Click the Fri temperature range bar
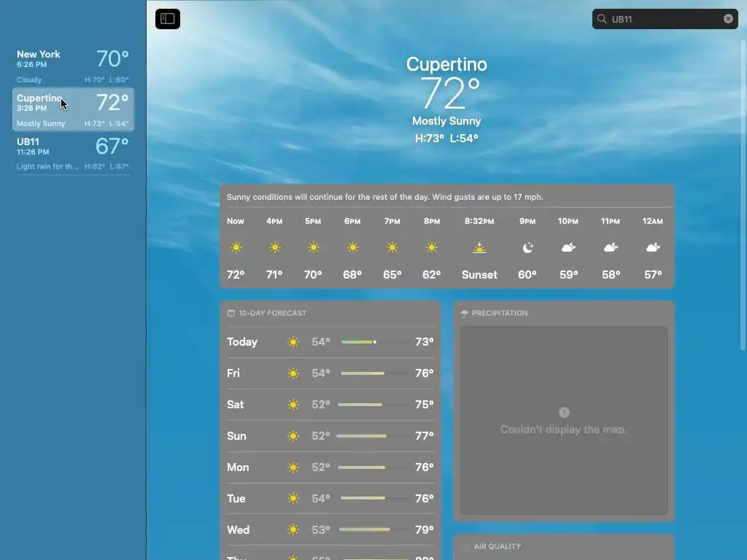 [374, 373]
